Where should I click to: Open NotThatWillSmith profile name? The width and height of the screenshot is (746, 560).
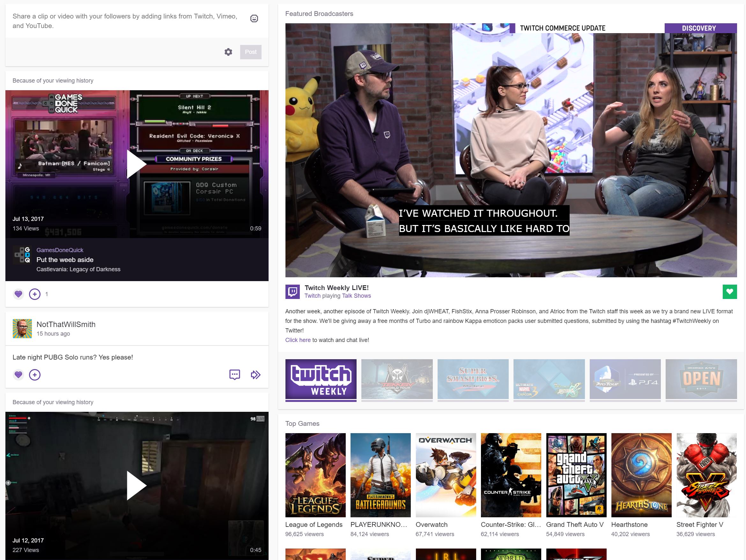pos(66,324)
